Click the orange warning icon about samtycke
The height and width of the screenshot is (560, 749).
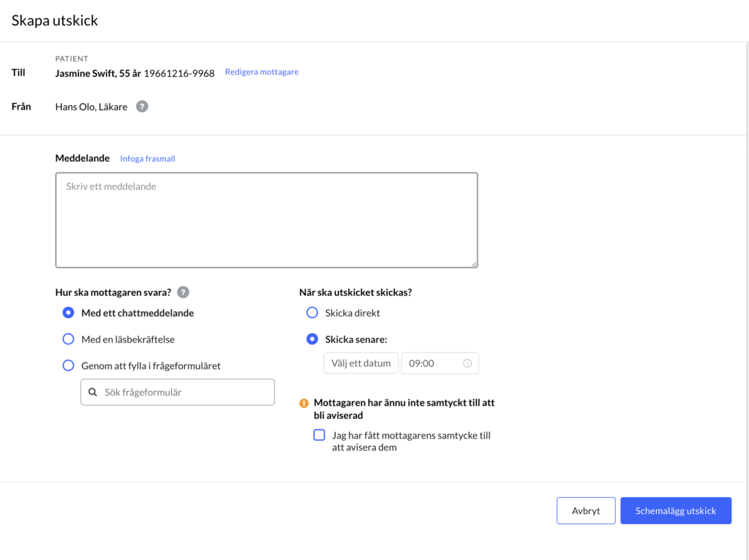click(x=304, y=404)
